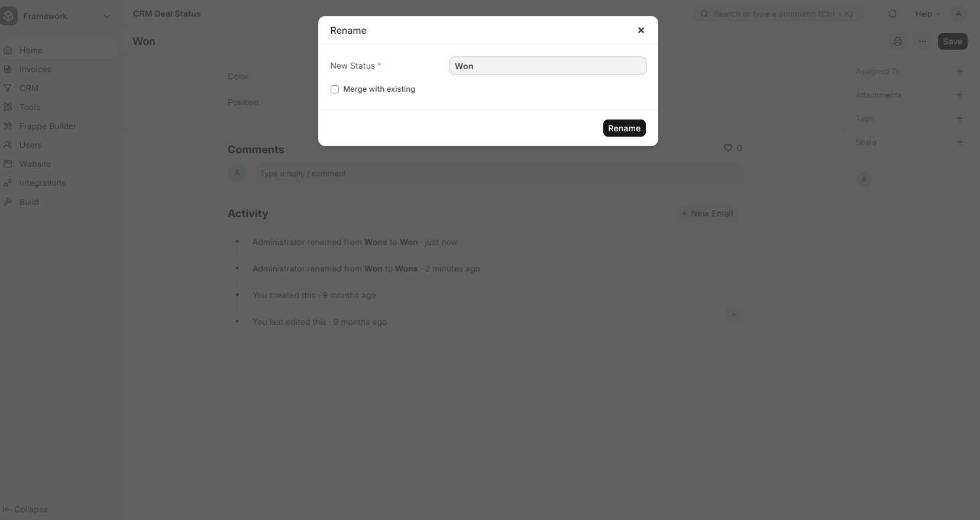Viewport: 980px width, 520px height.
Task: Open the three-dots more options menu
Action: [922, 41]
